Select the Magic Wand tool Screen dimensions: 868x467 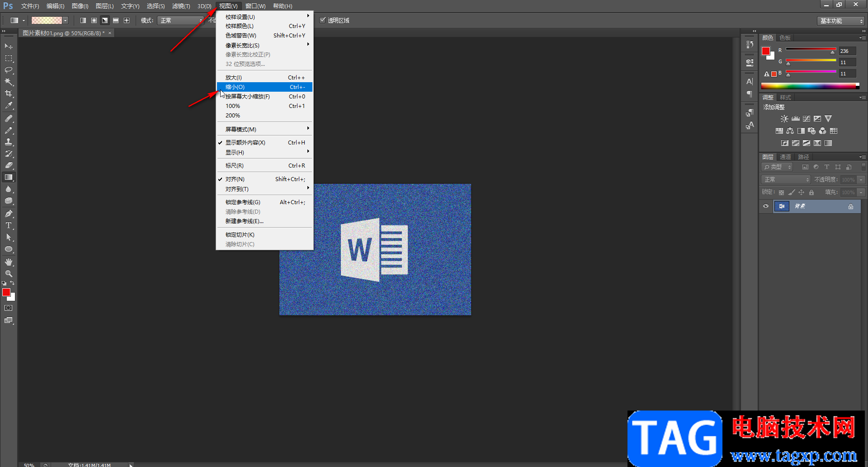[x=9, y=82]
